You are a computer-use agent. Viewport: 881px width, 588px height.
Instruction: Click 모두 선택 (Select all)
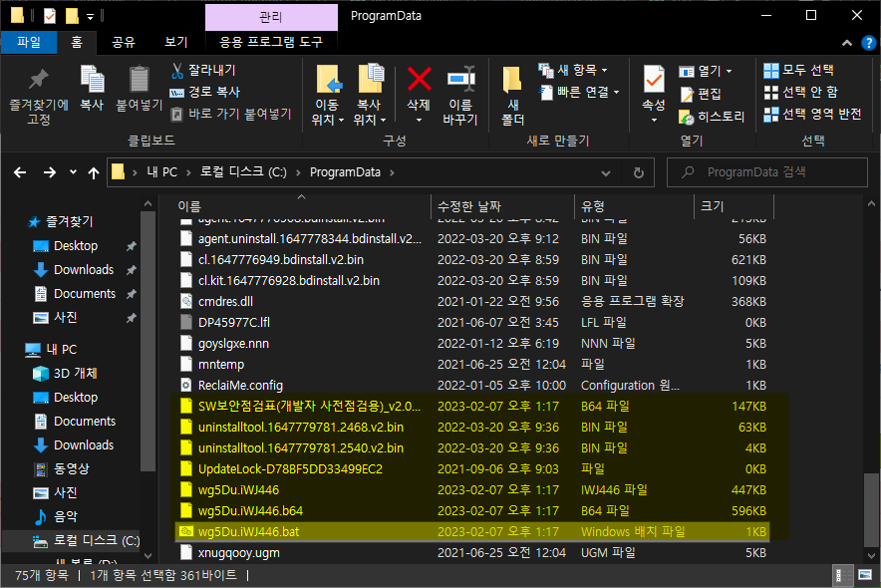[x=798, y=70]
